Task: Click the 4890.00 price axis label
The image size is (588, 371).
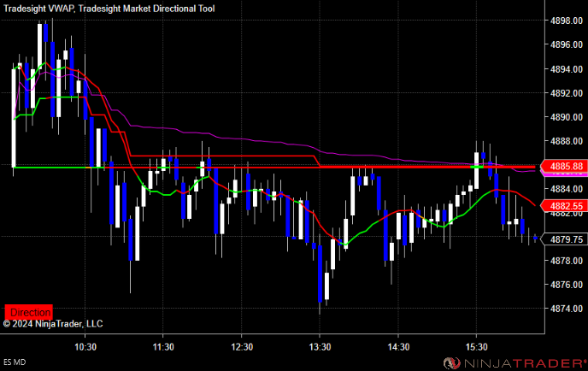Action: point(567,117)
